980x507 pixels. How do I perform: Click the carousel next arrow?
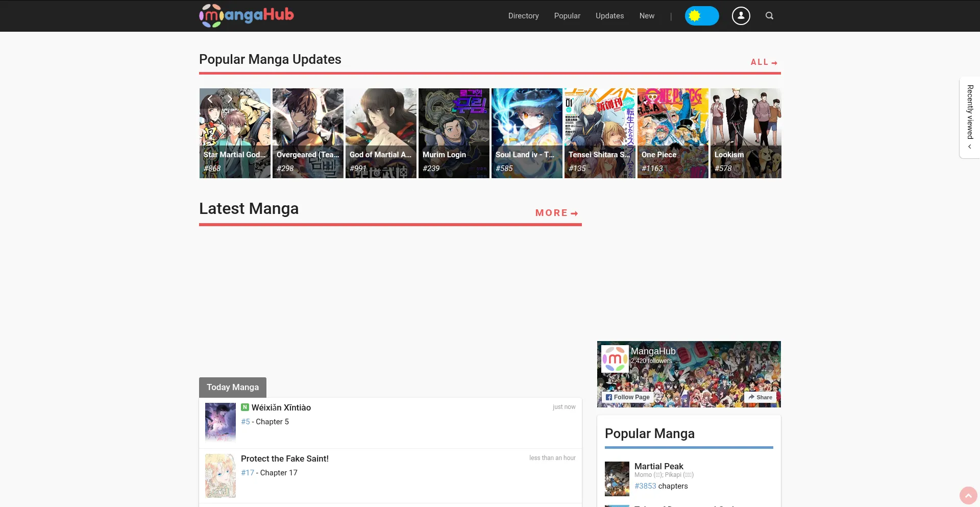point(230,99)
